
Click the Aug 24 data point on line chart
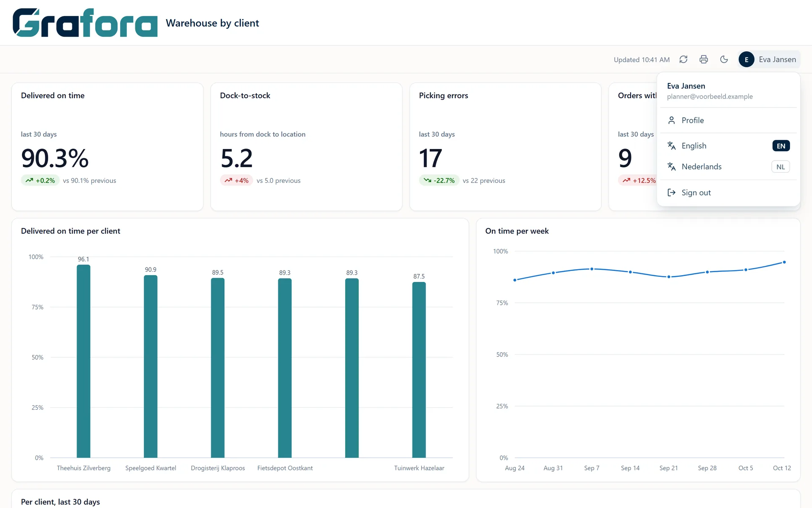(515, 280)
